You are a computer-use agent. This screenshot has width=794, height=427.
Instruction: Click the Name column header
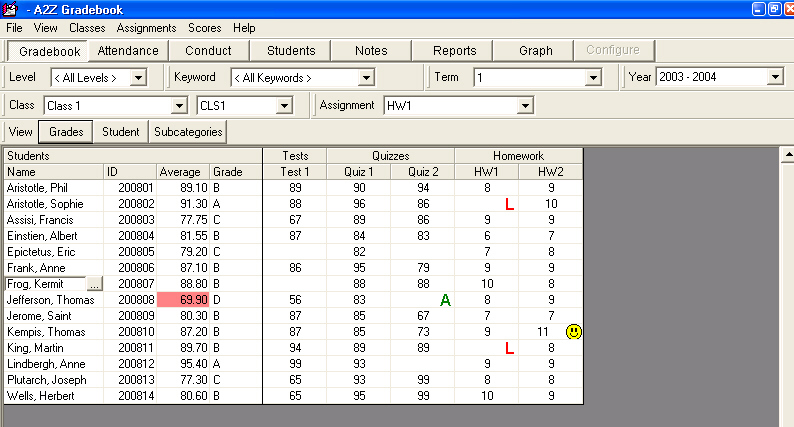54,172
